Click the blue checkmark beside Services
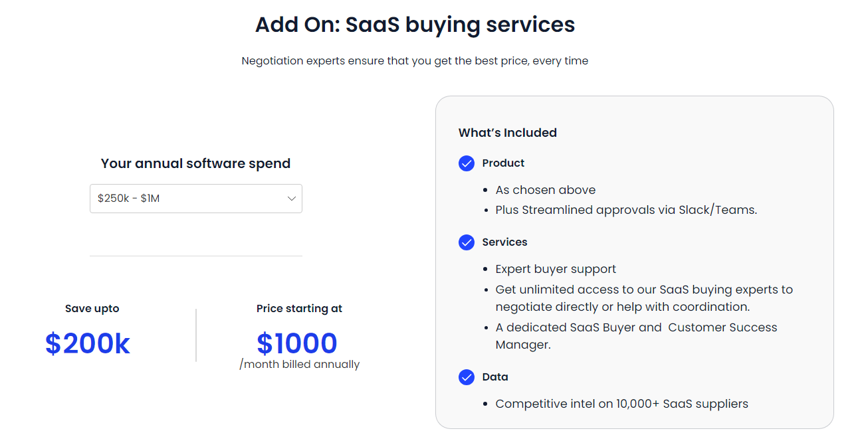 pos(467,242)
